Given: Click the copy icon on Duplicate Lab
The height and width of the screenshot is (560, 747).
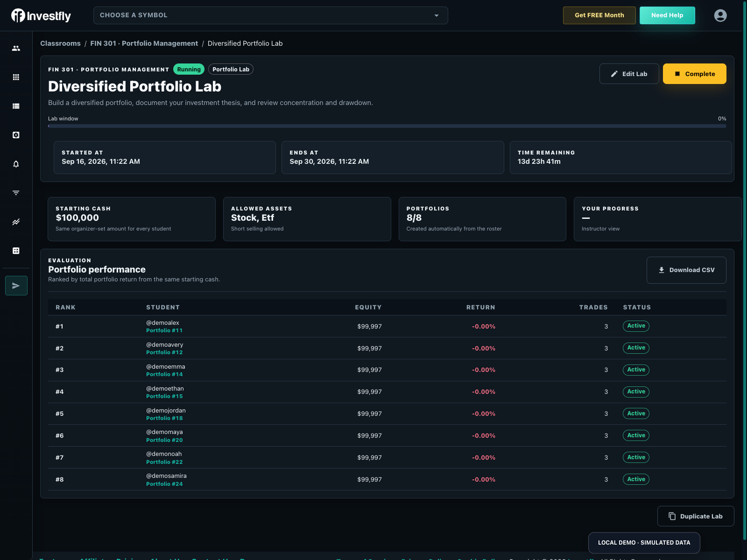Looking at the screenshot, I should (672, 516).
